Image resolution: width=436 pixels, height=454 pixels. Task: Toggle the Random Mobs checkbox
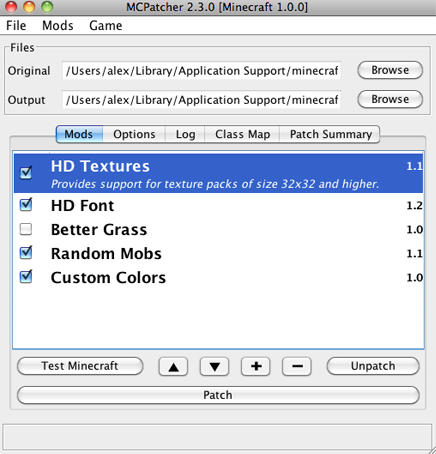point(26,253)
